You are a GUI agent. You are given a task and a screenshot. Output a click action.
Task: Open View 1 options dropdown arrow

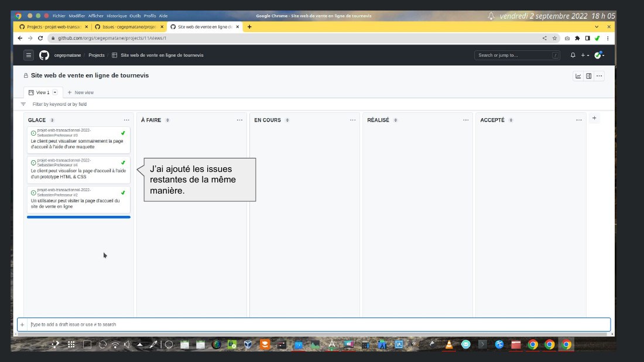coord(55,92)
